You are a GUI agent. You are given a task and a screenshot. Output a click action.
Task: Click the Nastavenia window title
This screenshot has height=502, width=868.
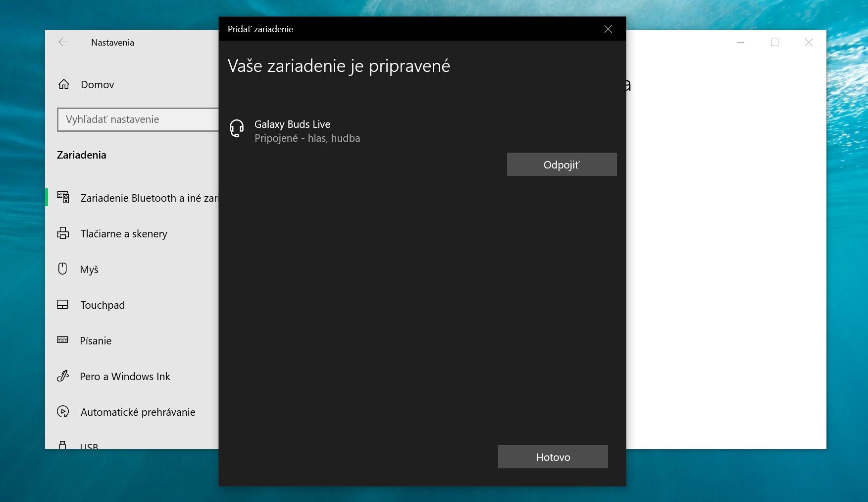112,43
